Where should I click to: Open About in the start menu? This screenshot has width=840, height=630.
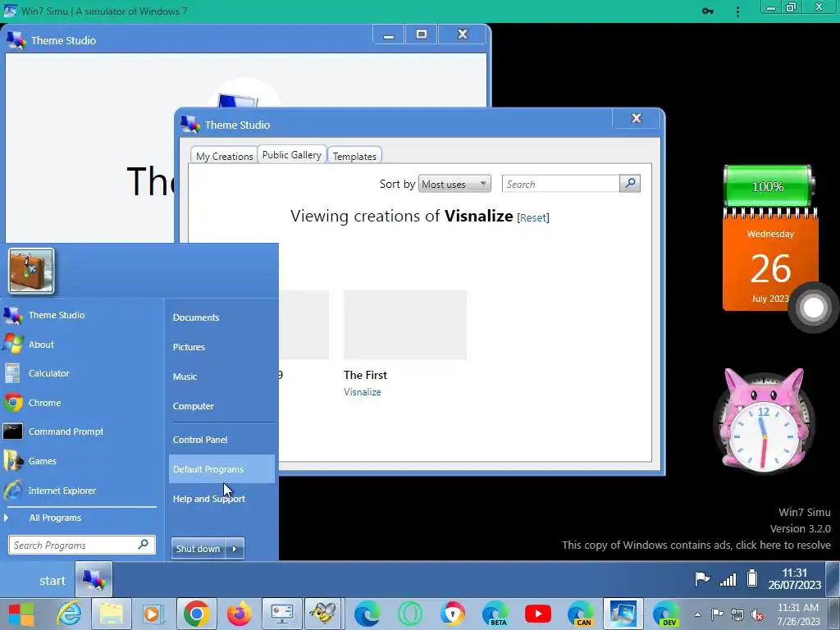(x=81, y=345)
